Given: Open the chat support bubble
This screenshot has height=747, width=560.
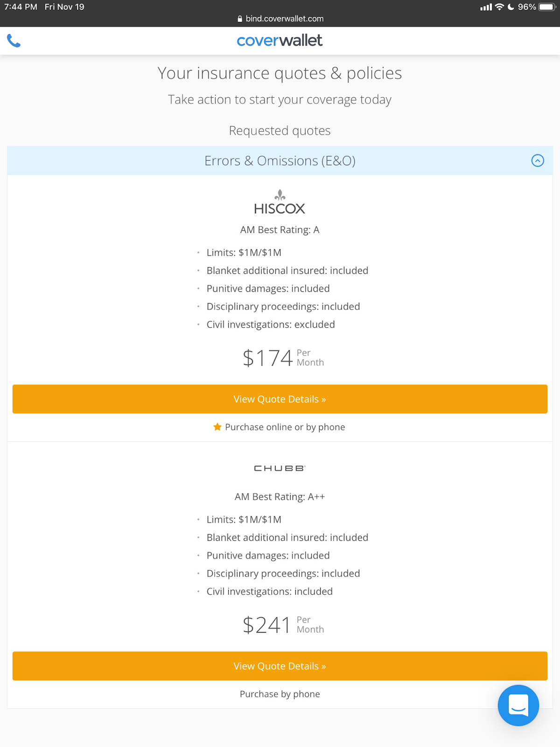Looking at the screenshot, I should coord(518,705).
